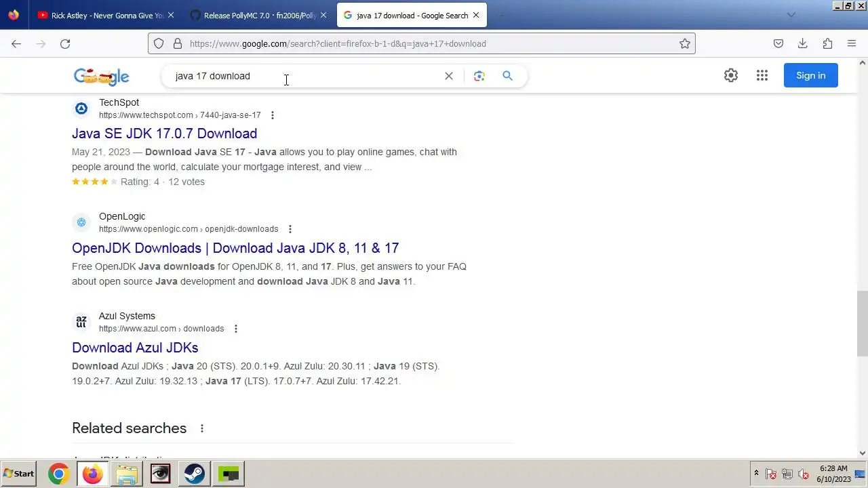The image size is (868, 488).
Task: Focus the Google search input field
Action: point(305,76)
